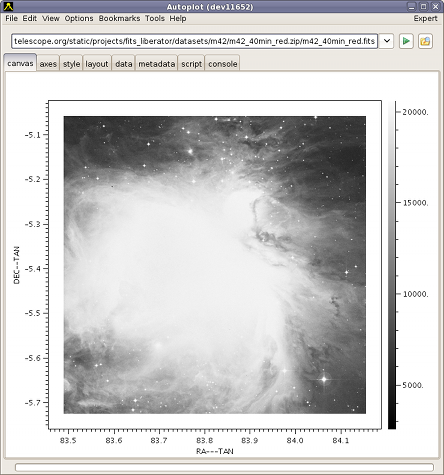Image resolution: width=444 pixels, height=475 pixels.
Task: Click the -5.1 y-axis tick label
Action: click(x=32, y=135)
